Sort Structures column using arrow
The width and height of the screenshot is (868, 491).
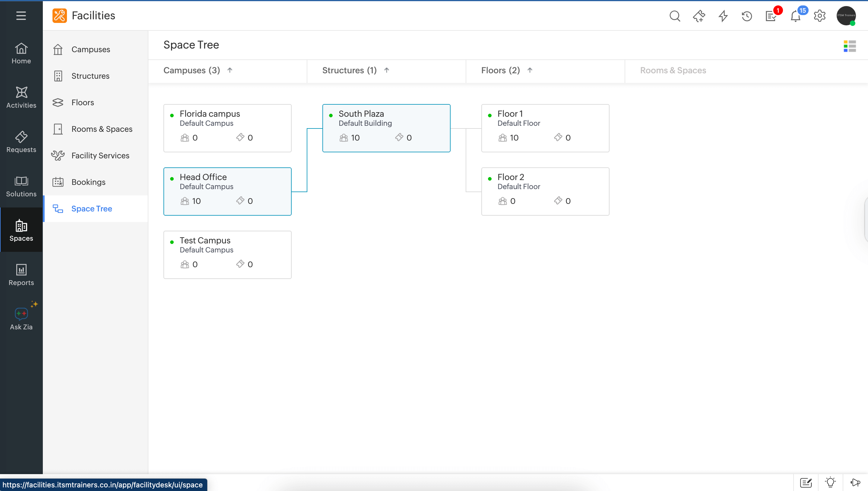(386, 70)
